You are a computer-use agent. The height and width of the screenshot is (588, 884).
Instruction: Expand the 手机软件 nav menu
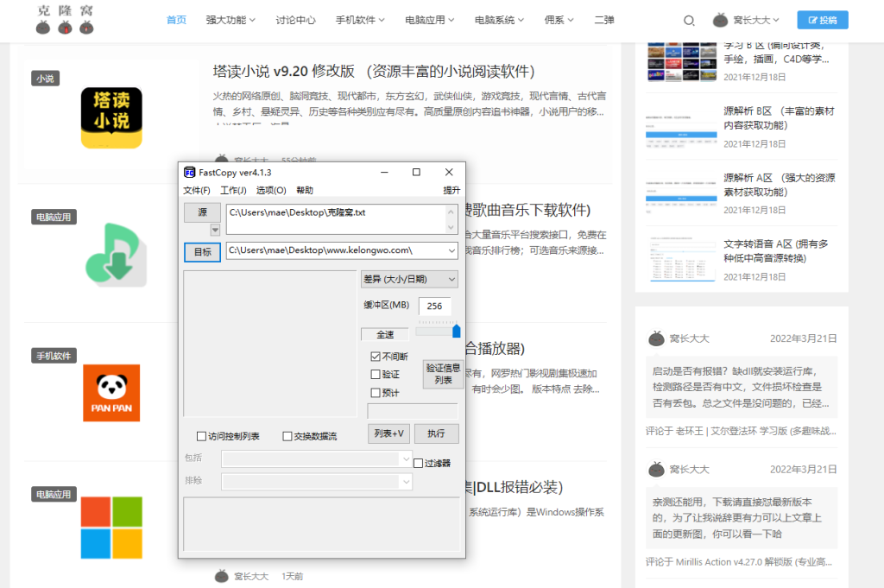click(x=360, y=21)
